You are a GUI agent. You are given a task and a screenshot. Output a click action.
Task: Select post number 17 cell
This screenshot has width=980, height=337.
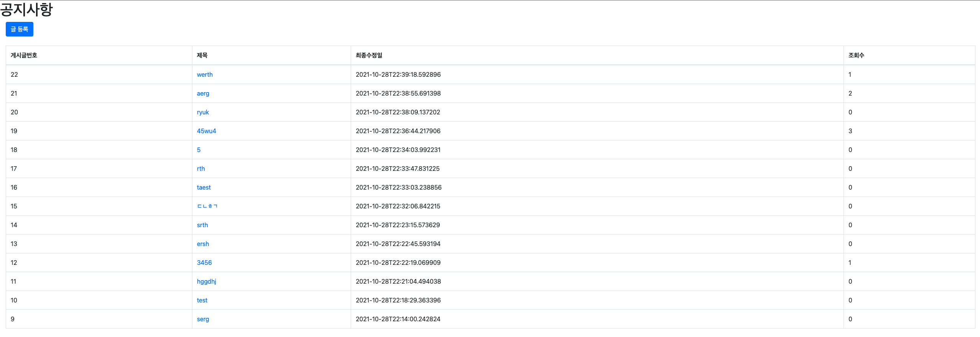99,168
